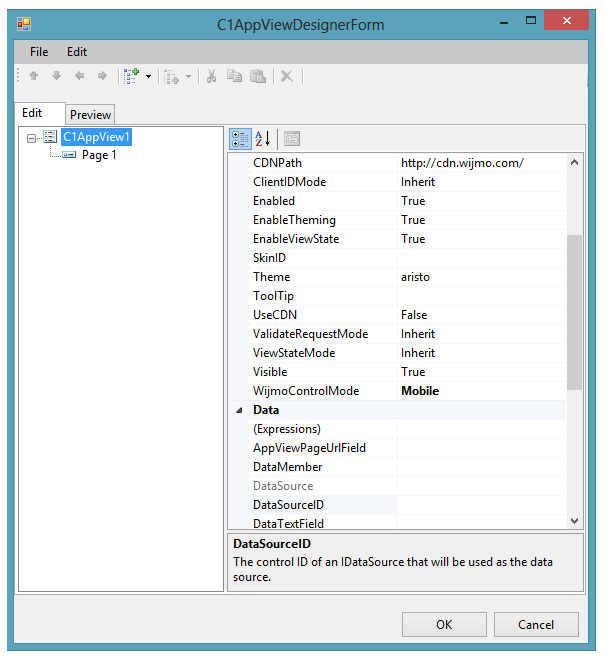Collapse the C1AppView1 tree node
Viewport: 604px width, 660px height.
31,138
